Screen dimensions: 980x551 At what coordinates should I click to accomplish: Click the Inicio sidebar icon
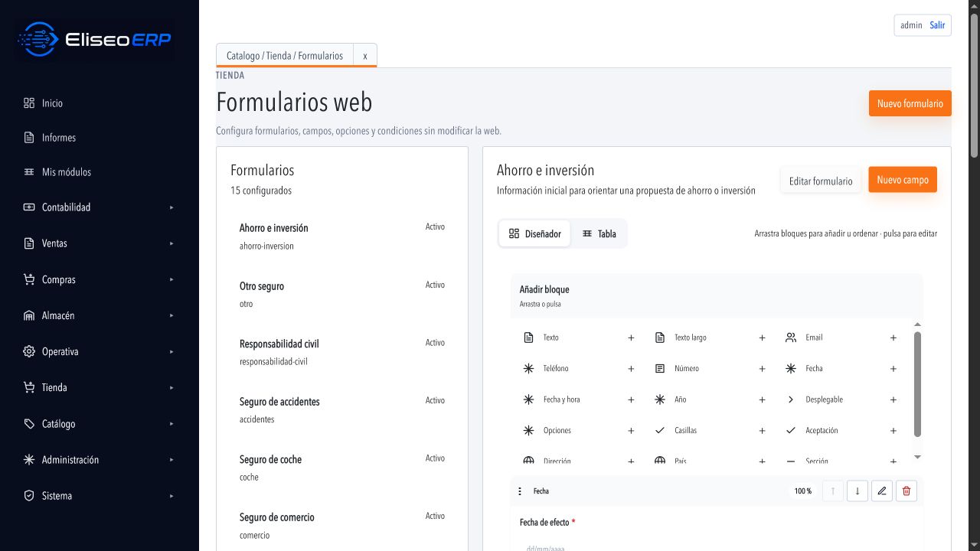(x=29, y=103)
